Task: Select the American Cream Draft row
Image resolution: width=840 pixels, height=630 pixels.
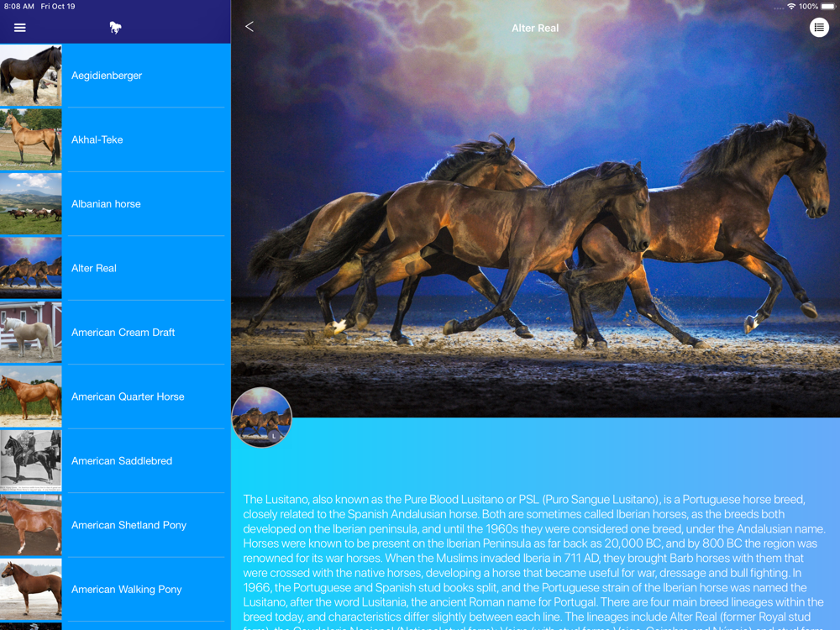Action: click(115, 333)
